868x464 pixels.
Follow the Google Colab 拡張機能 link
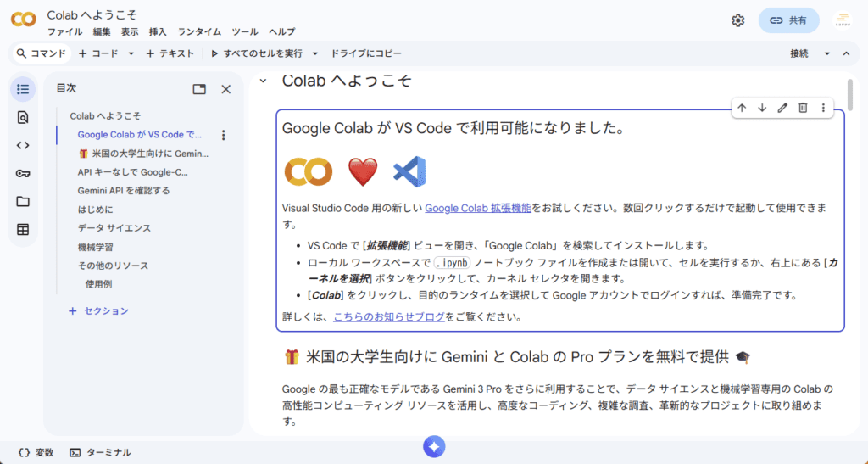(478, 207)
